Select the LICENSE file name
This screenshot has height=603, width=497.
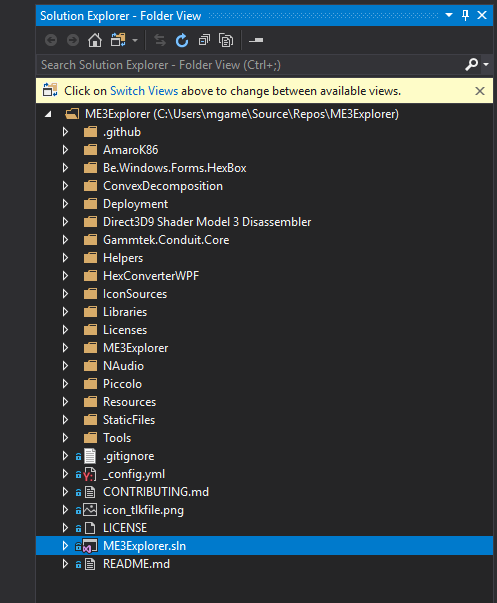click(x=125, y=528)
